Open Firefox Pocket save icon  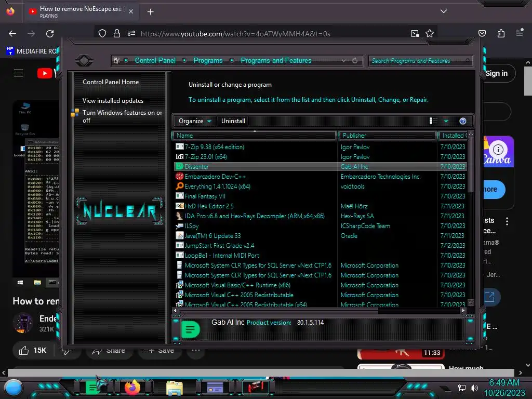pyautogui.click(x=482, y=33)
